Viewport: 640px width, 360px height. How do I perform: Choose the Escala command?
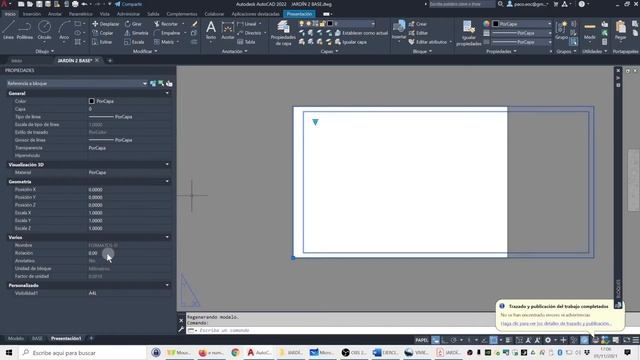pos(134,42)
